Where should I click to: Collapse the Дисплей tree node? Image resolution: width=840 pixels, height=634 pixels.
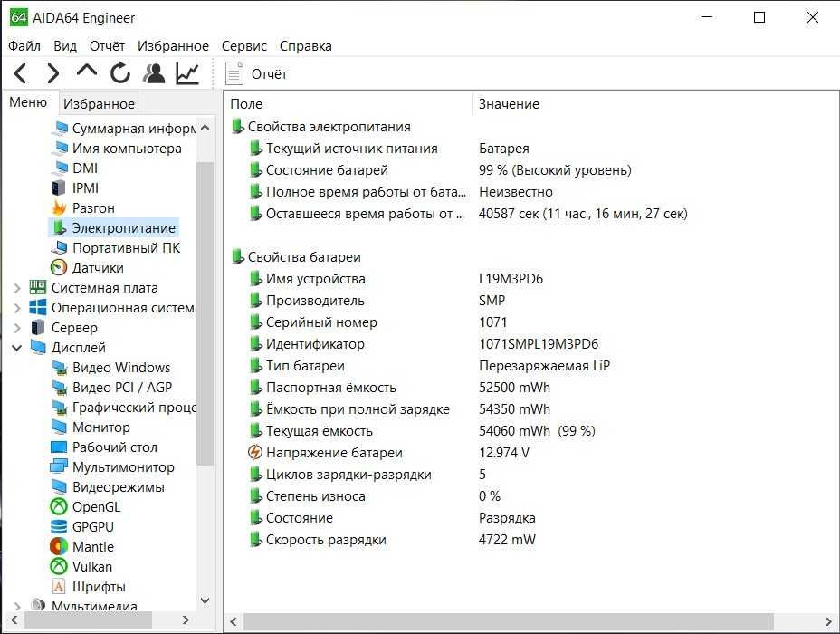17,347
